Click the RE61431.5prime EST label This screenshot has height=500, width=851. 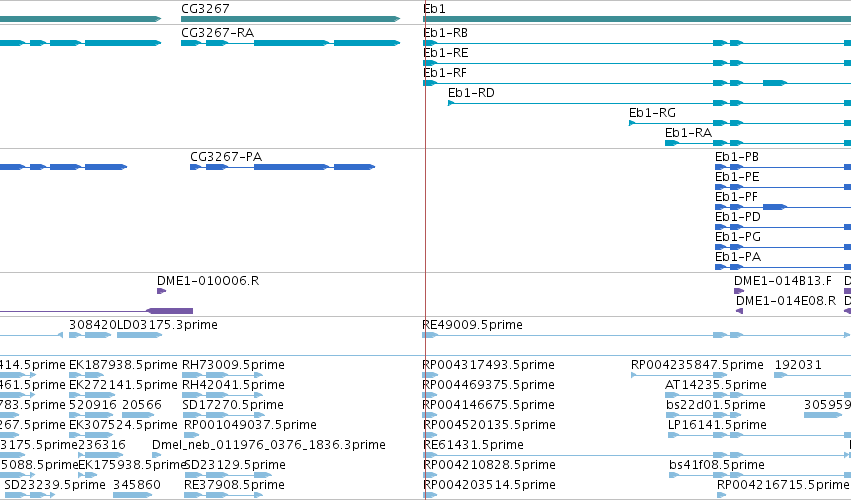[x=473, y=445]
